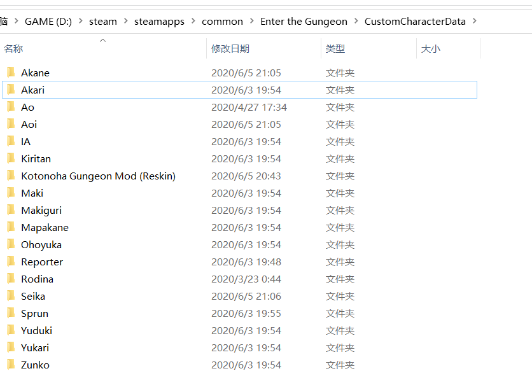Viewport: 532px width, 392px height.
Task: Expand the chevron after GAME (D:)
Action: point(80,21)
